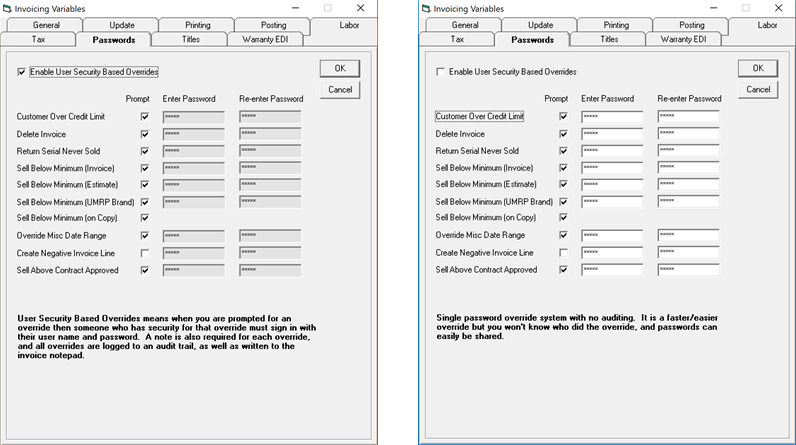This screenshot has width=796, height=445.
Task: Click the Customer Over Credit Limit label in right window
Action: (x=479, y=116)
